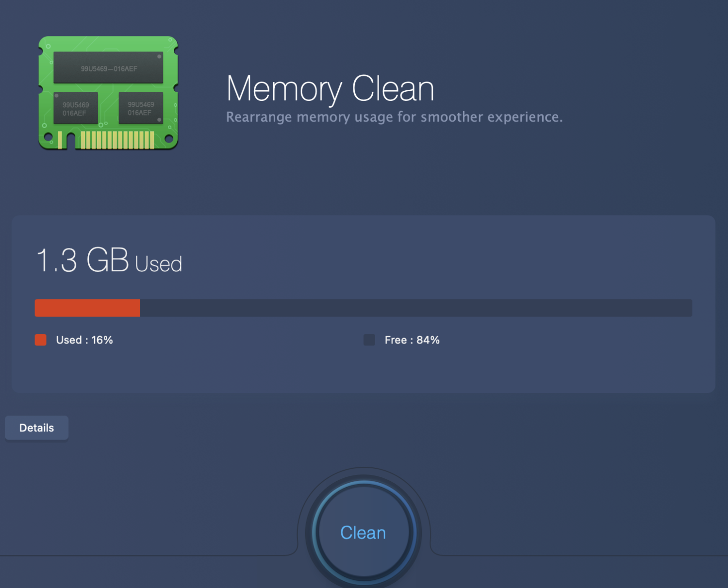
Task: Click the gold connector pins on RAM icon
Action: pyautogui.click(x=117, y=140)
